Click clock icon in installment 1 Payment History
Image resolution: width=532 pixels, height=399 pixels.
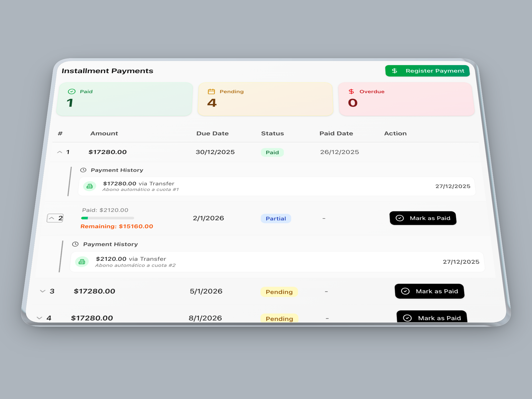pyautogui.click(x=83, y=170)
